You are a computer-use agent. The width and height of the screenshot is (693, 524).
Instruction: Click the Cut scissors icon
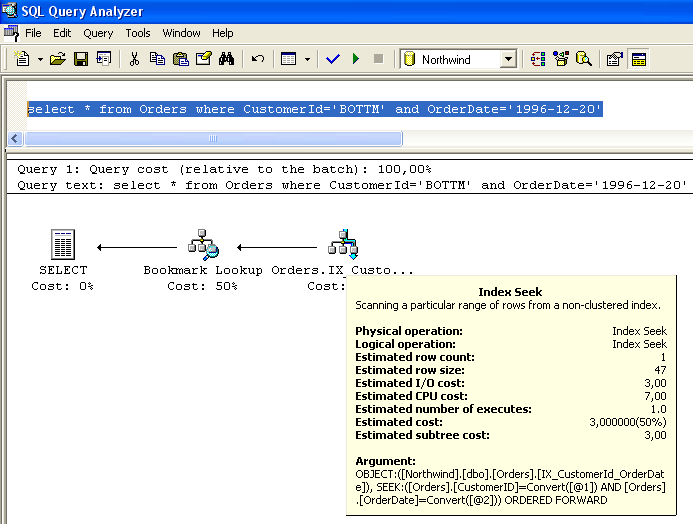tap(134, 59)
